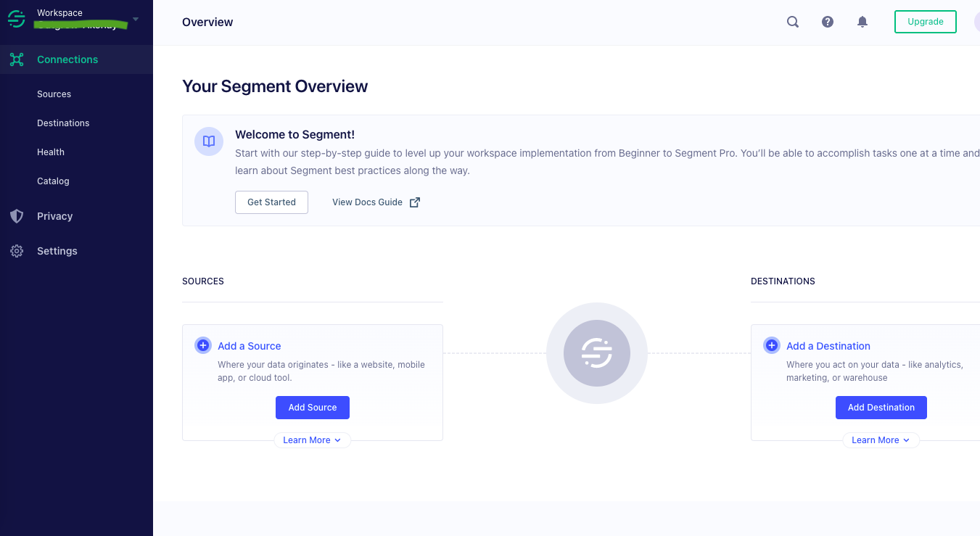Click the Welcome to Segment! heading
Screen dimensions: 980x536
click(x=295, y=135)
